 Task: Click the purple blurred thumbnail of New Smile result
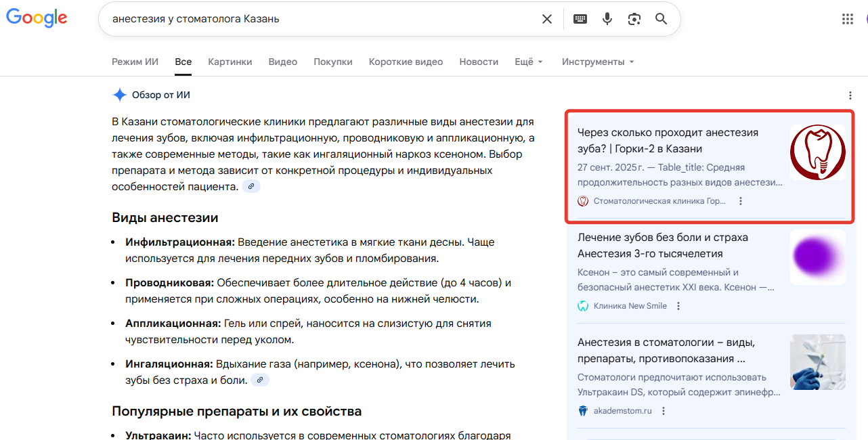[x=818, y=257]
